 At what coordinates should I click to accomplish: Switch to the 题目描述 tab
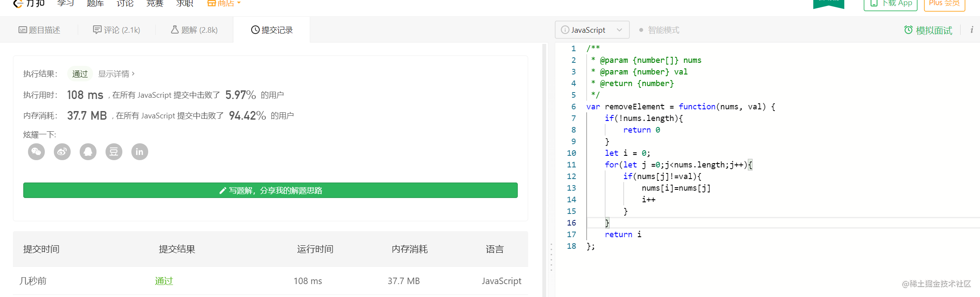pyautogui.click(x=39, y=30)
